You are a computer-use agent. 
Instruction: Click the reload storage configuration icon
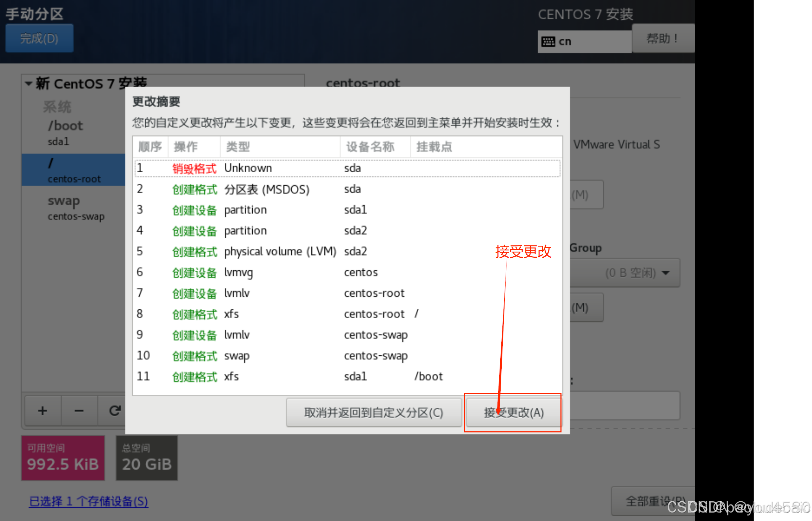[x=114, y=411]
